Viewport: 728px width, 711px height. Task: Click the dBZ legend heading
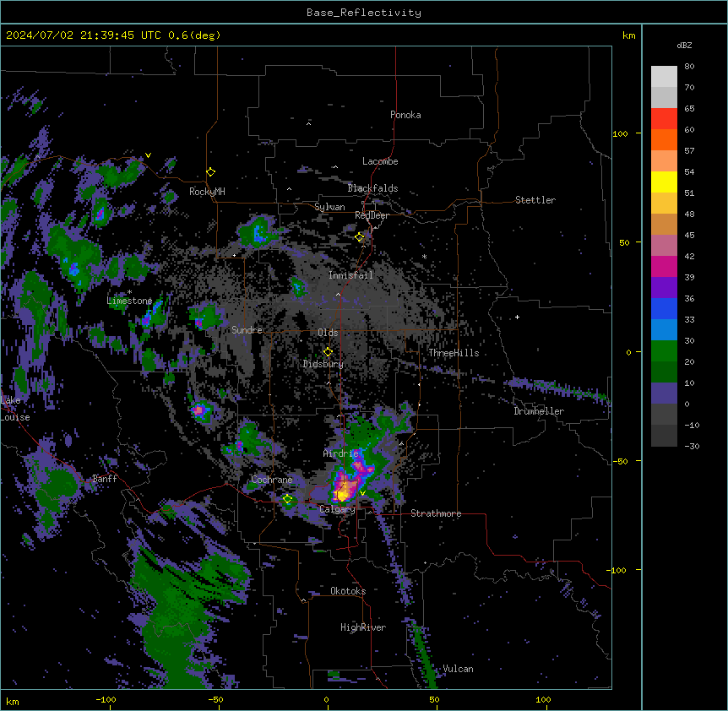(684, 45)
